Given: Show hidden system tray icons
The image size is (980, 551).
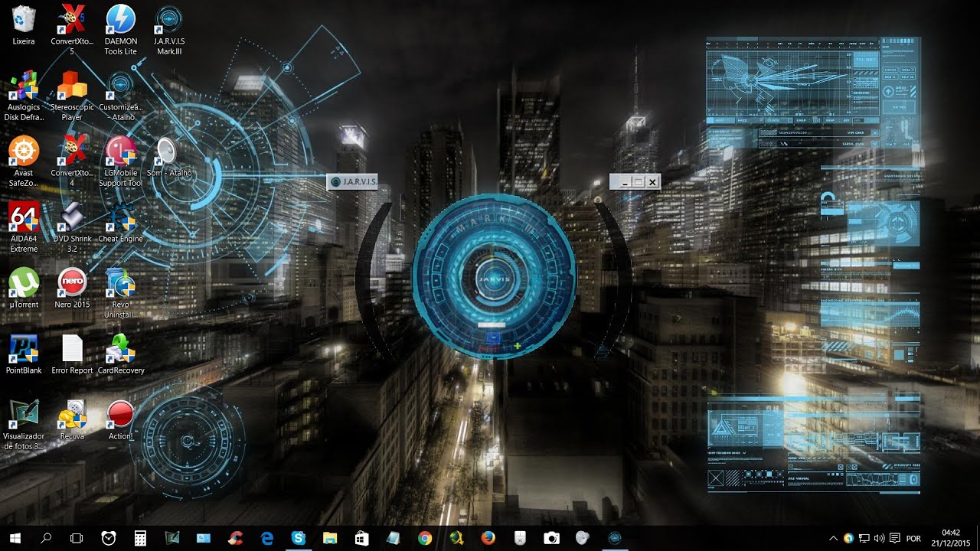Looking at the screenshot, I should (x=834, y=538).
